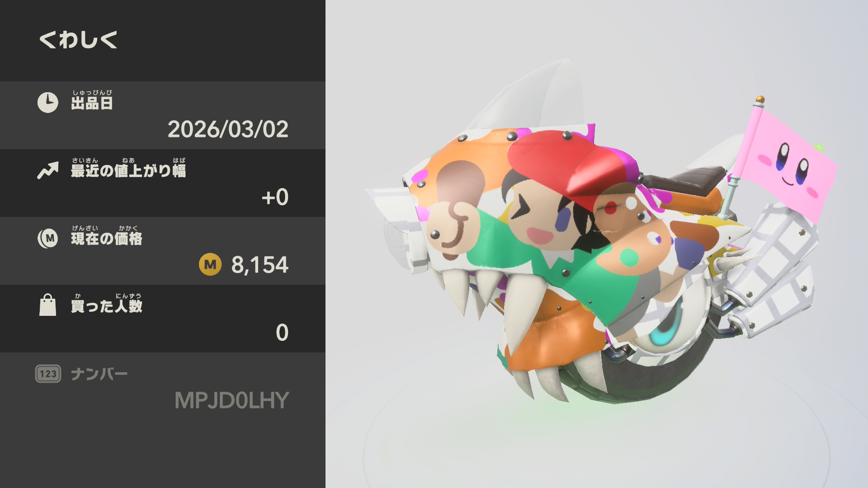This screenshot has width=868, height=488.
Task: Select the くわしく header title
Action: click(78, 40)
